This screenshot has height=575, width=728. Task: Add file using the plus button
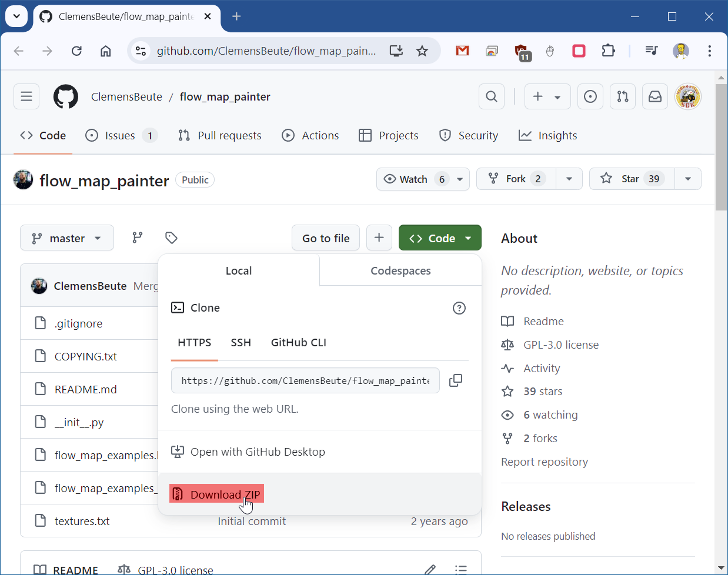click(379, 238)
